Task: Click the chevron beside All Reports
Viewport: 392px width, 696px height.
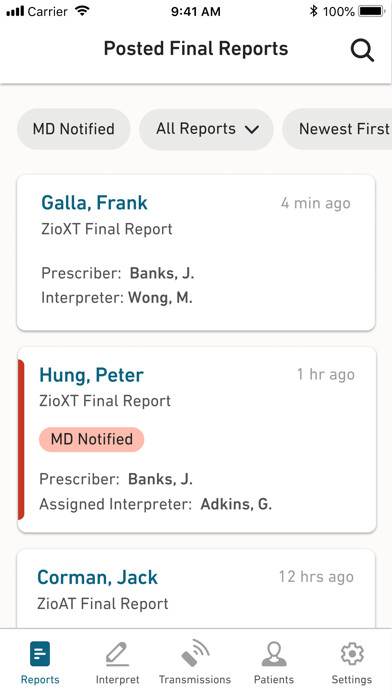Action: coord(252,130)
